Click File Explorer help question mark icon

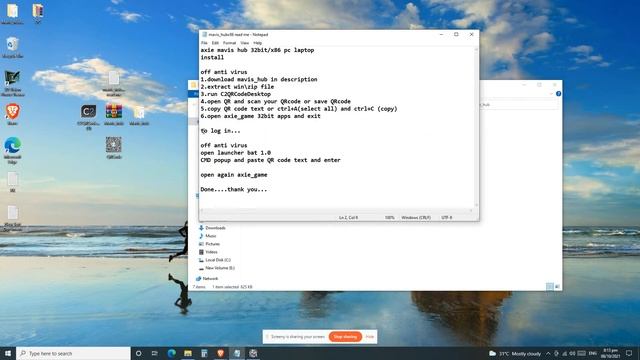558,94
